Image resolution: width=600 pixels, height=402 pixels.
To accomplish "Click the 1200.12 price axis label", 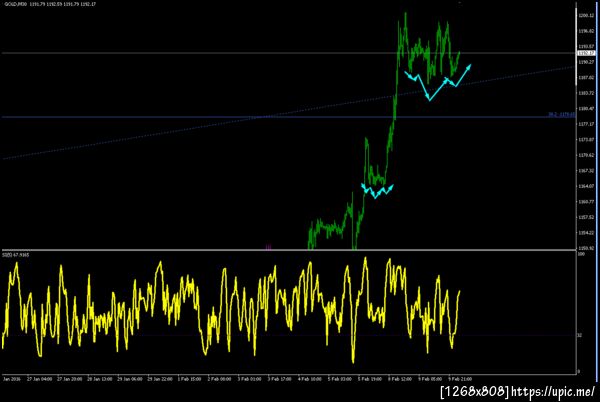I will [586, 16].
